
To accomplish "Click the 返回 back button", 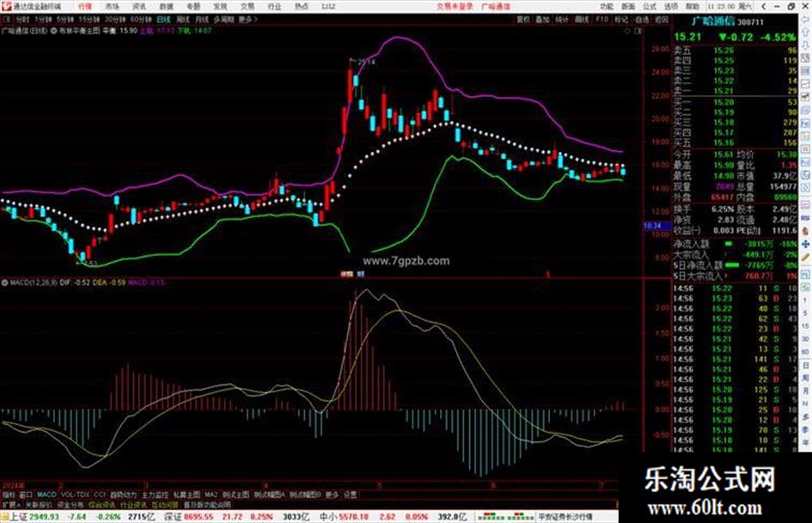I will coord(662,19).
